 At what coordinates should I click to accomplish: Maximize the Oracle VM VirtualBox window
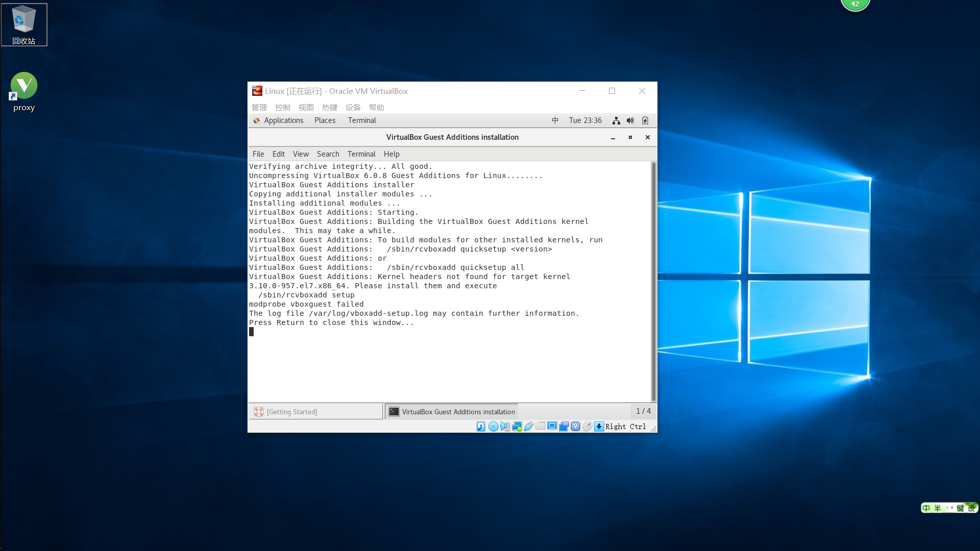(x=612, y=91)
